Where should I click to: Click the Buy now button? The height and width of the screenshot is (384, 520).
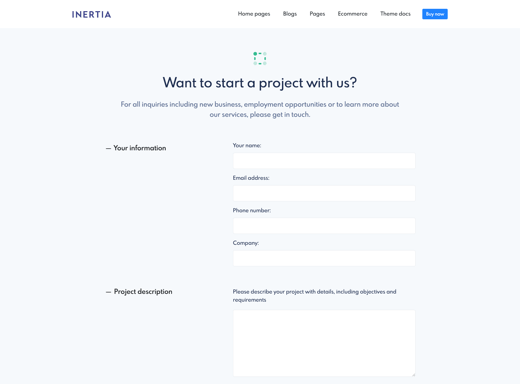[435, 14]
